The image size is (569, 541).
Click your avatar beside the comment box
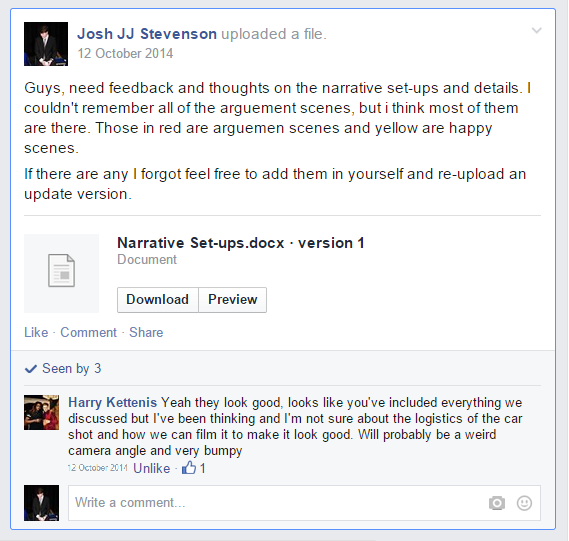pyautogui.click(x=41, y=503)
